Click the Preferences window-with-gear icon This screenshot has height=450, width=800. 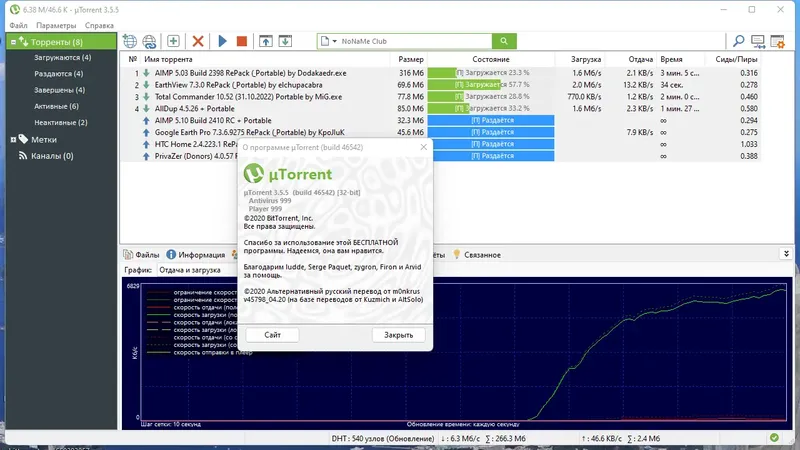(x=778, y=41)
